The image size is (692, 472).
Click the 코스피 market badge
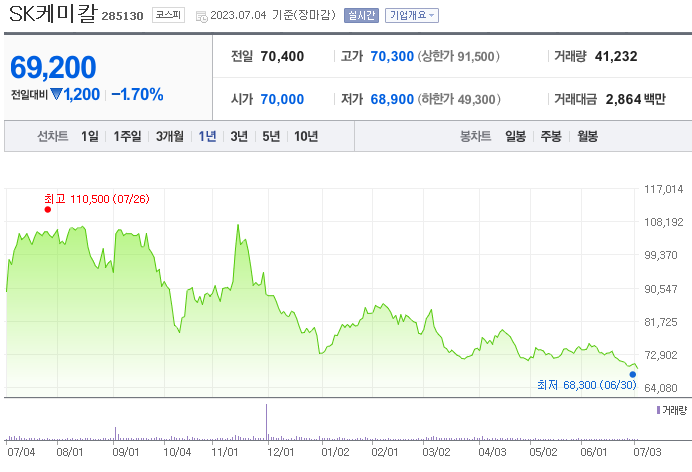click(x=168, y=15)
